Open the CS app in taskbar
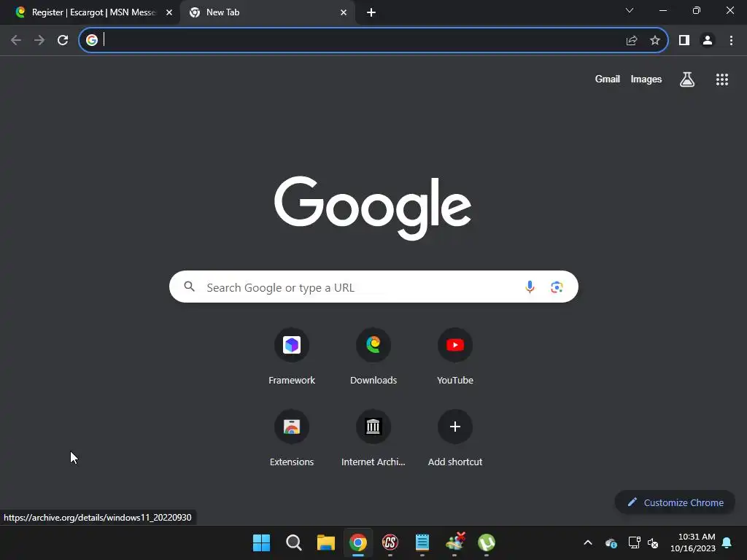747x560 pixels. pyautogui.click(x=390, y=542)
